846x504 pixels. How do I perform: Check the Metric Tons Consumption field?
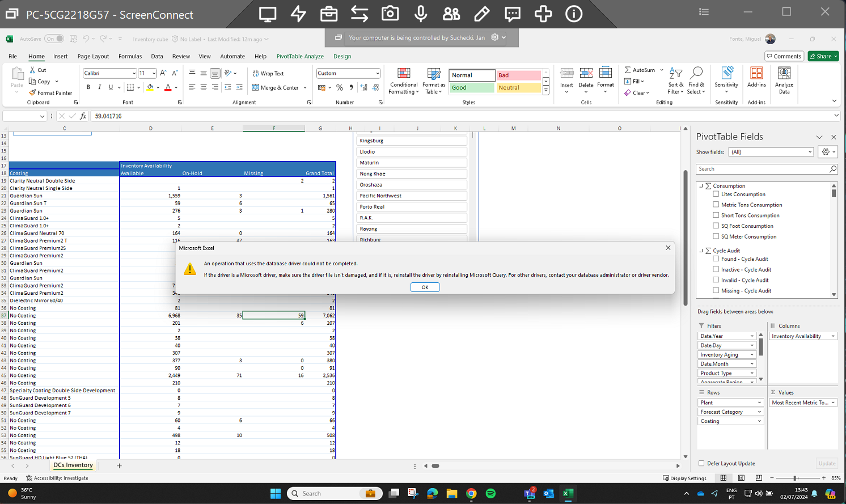click(x=716, y=205)
